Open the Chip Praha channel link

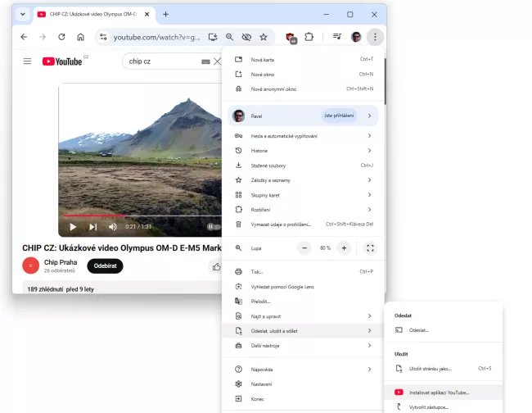(61, 261)
